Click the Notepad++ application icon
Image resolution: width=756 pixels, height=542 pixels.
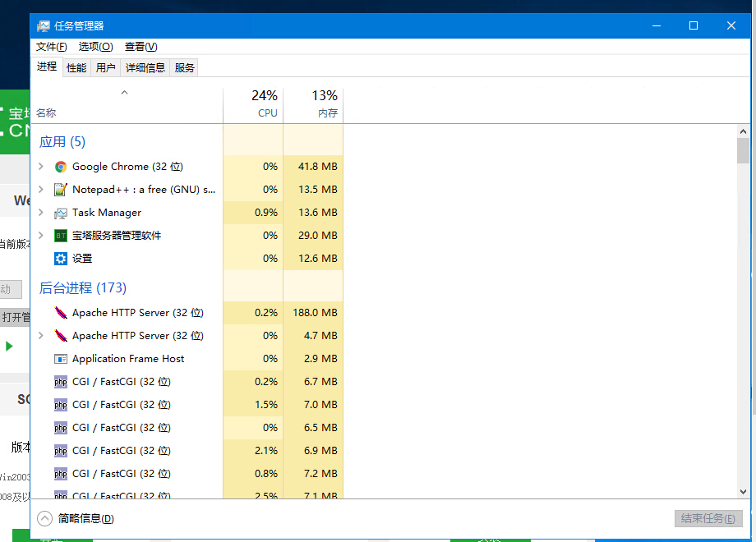60,190
